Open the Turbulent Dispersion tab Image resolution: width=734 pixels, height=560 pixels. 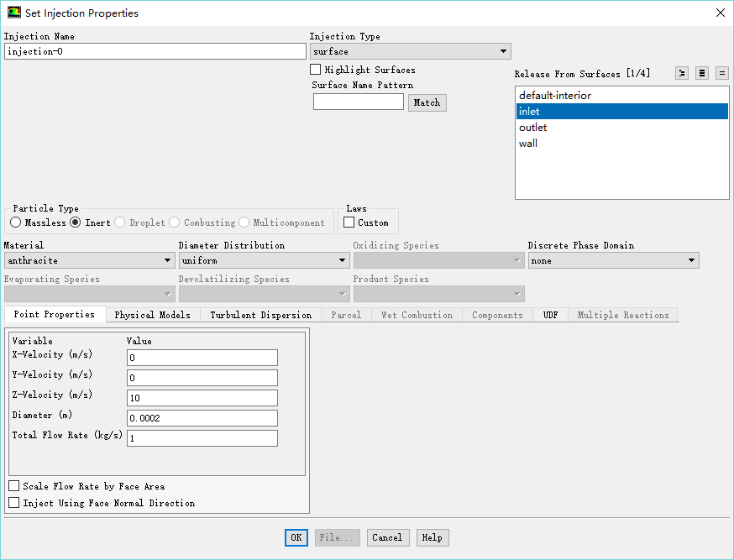point(260,315)
